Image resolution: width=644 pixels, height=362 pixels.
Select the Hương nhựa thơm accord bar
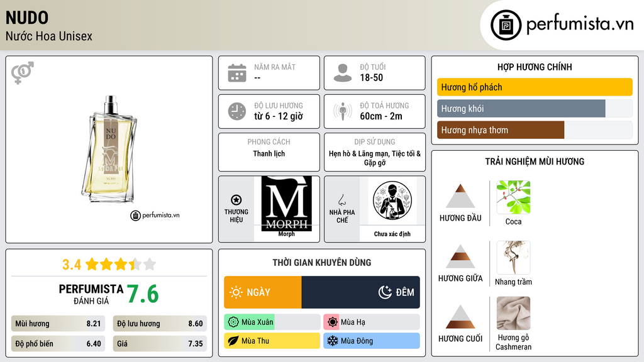tap(535, 129)
